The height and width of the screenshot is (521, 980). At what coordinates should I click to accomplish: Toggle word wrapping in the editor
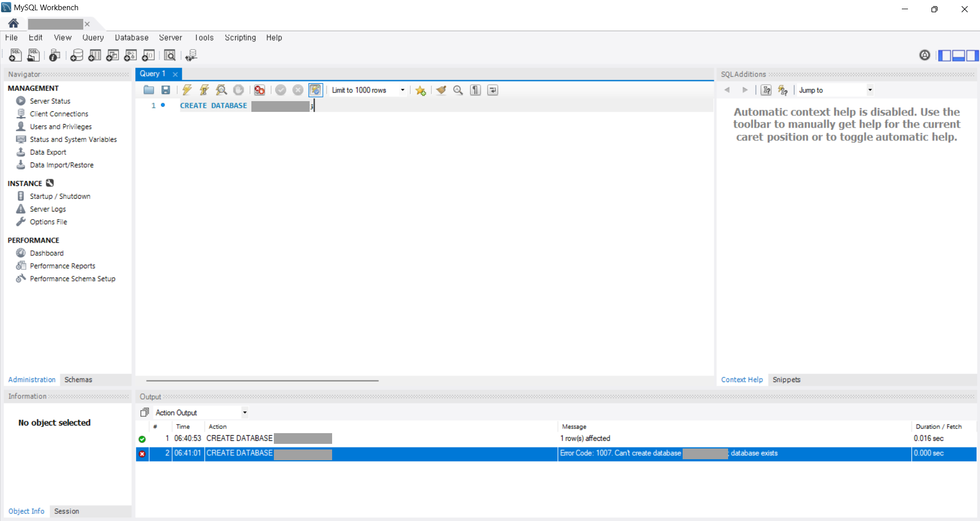click(x=493, y=90)
